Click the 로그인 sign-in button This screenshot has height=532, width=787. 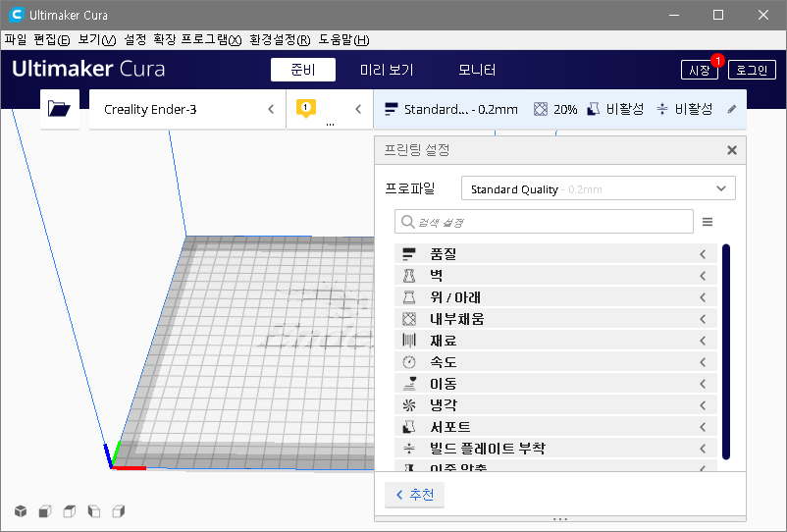(752, 70)
